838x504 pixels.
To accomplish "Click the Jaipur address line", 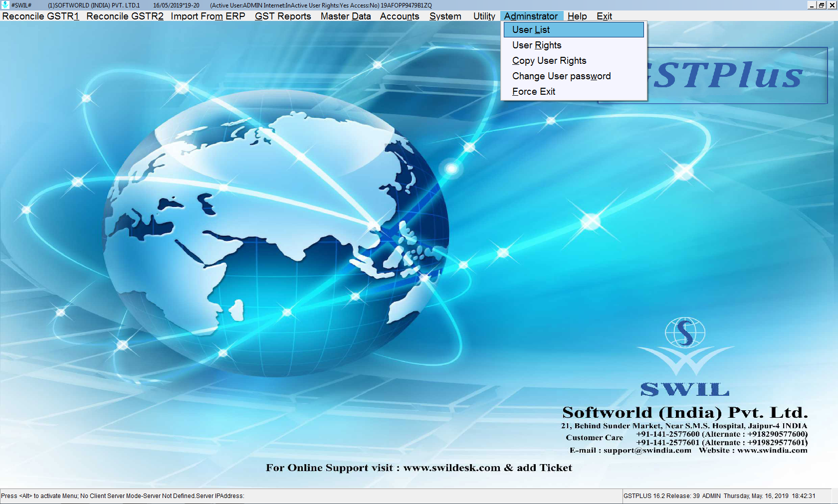I will point(684,426).
